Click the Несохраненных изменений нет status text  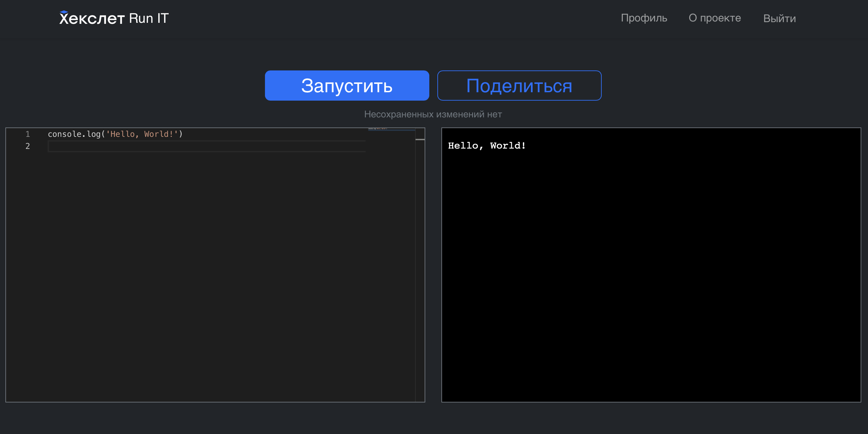pos(433,114)
